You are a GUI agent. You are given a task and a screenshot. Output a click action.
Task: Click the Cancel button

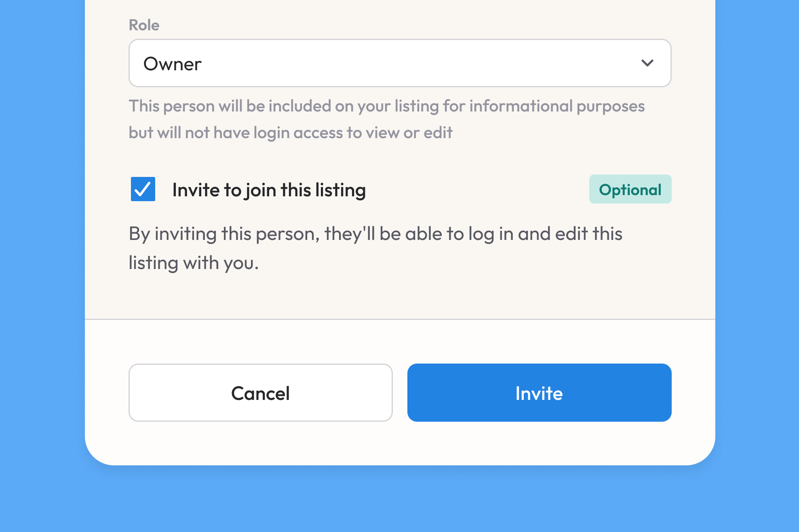pos(261,393)
